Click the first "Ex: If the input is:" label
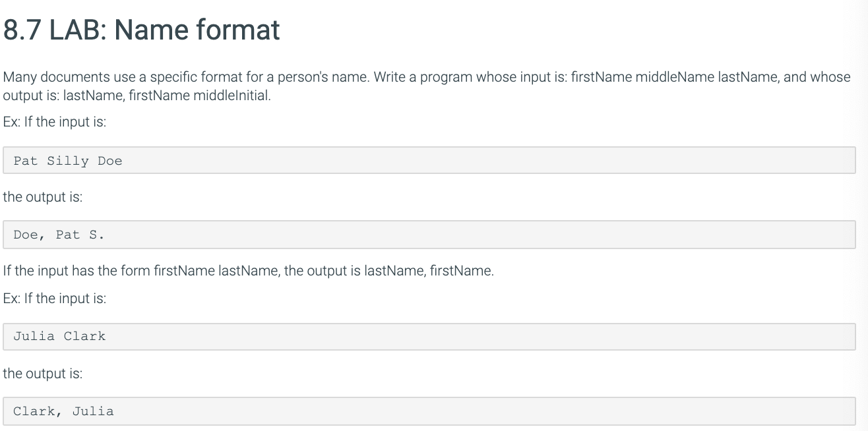 click(55, 123)
